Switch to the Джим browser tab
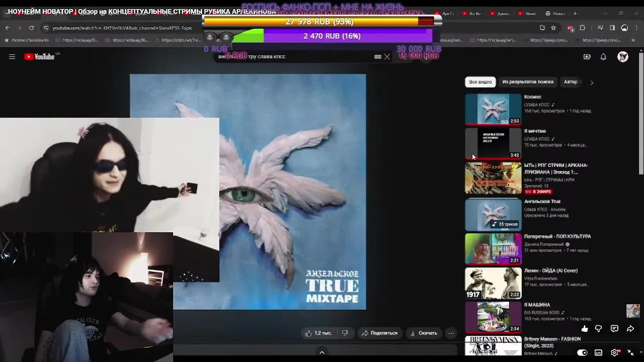Viewport: 644px width, 362px height. pyautogui.click(x=499, y=14)
